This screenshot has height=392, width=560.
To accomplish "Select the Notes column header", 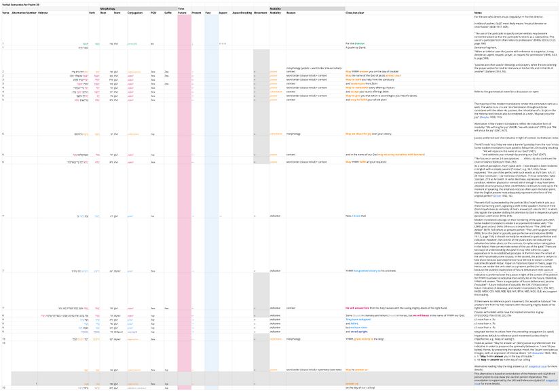I will pos(478,13).
